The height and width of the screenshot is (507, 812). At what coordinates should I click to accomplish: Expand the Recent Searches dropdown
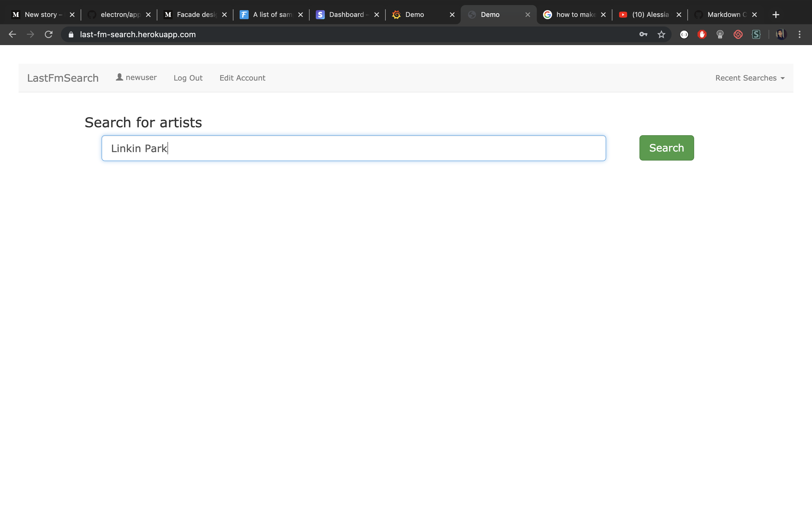click(x=750, y=78)
